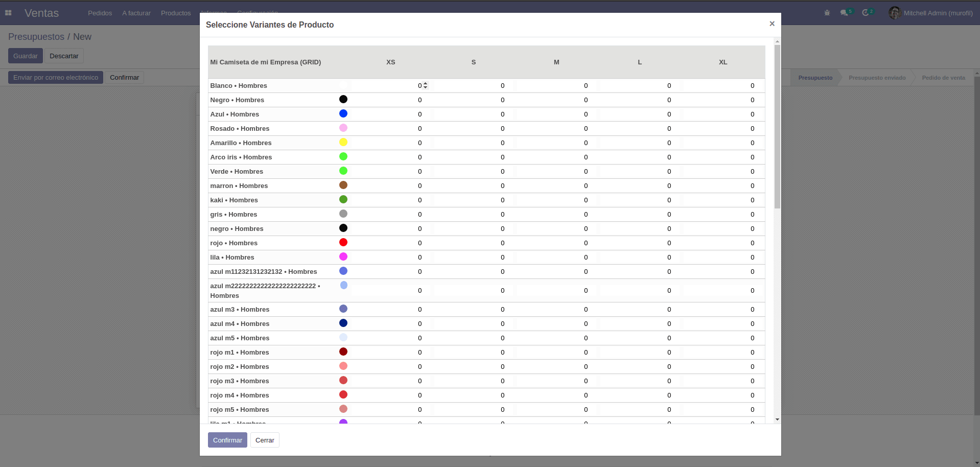The width and height of the screenshot is (980, 467).
Task: Select the Pedido de venta status stage
Action: (943, 78)
